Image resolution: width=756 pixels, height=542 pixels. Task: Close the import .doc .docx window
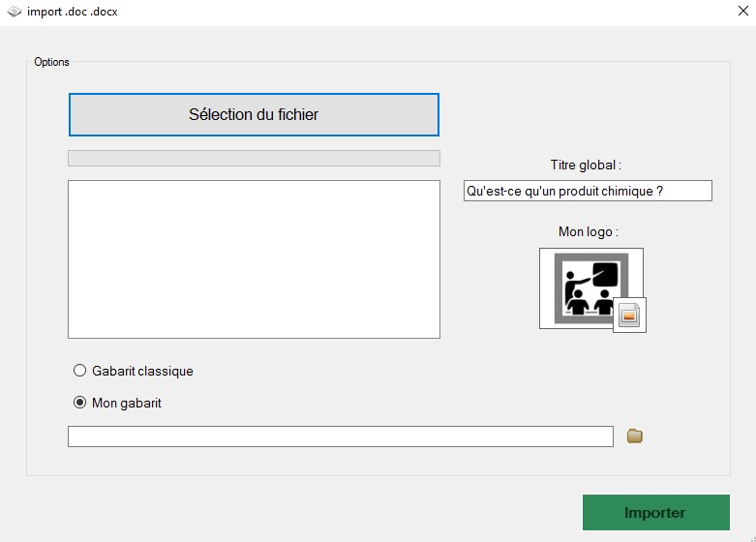click(733, 12)
